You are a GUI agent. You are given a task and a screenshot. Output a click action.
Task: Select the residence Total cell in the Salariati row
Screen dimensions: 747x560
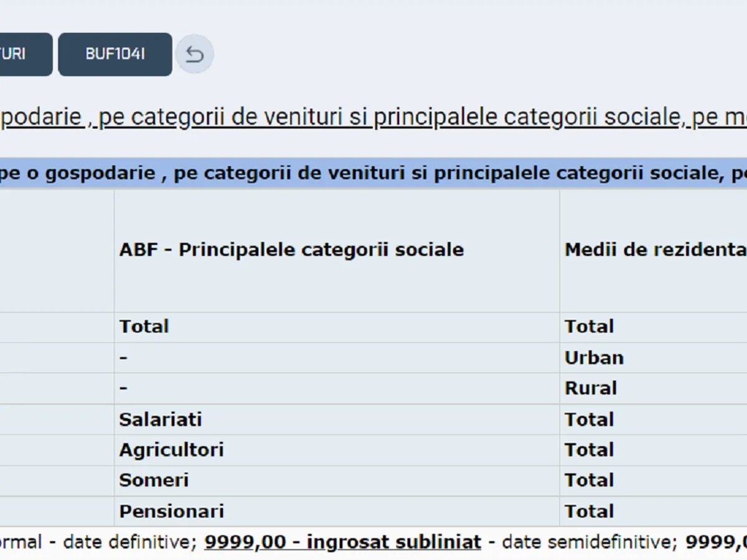(x=589, y=419)
